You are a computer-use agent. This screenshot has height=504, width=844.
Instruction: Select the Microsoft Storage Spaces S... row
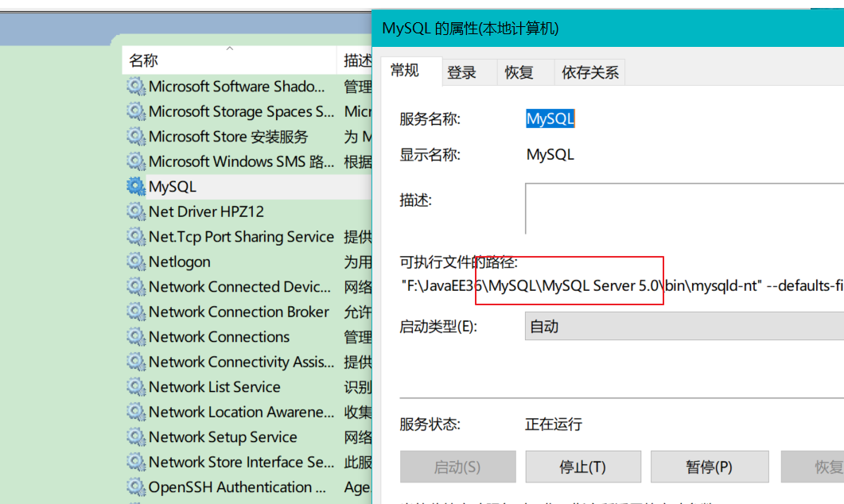pyautogui.click(x=247, y=111)
